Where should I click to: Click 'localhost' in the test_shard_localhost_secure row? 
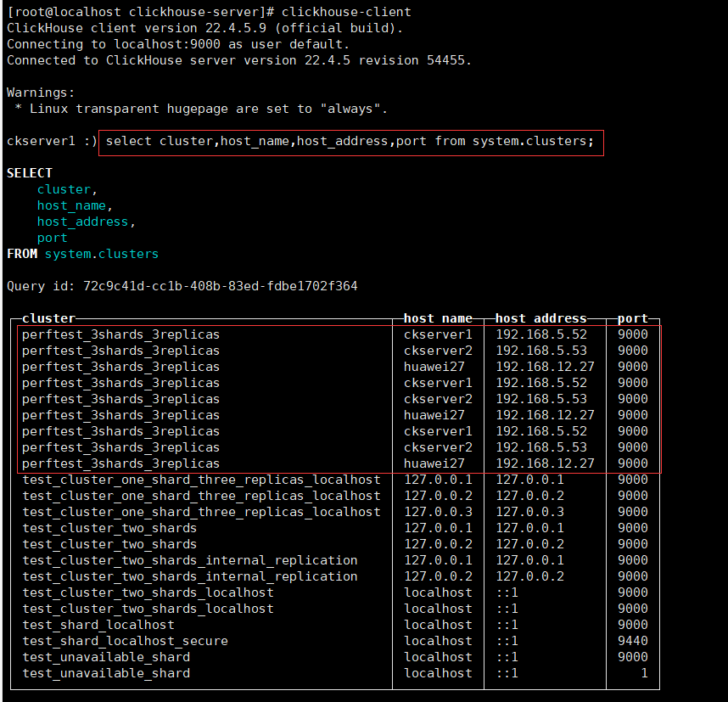[439, 641]
